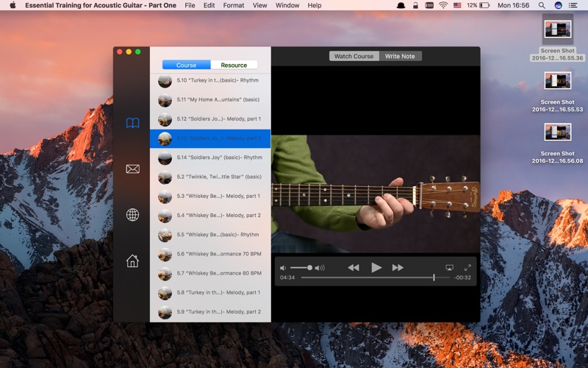Open the Window menu

pos(287,5)
